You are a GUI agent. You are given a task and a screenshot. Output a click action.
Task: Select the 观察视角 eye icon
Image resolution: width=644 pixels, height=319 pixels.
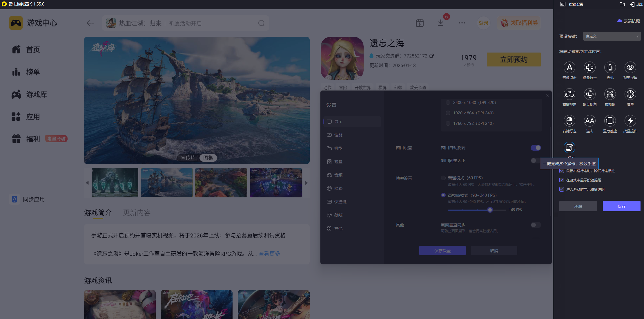[630, 68]
